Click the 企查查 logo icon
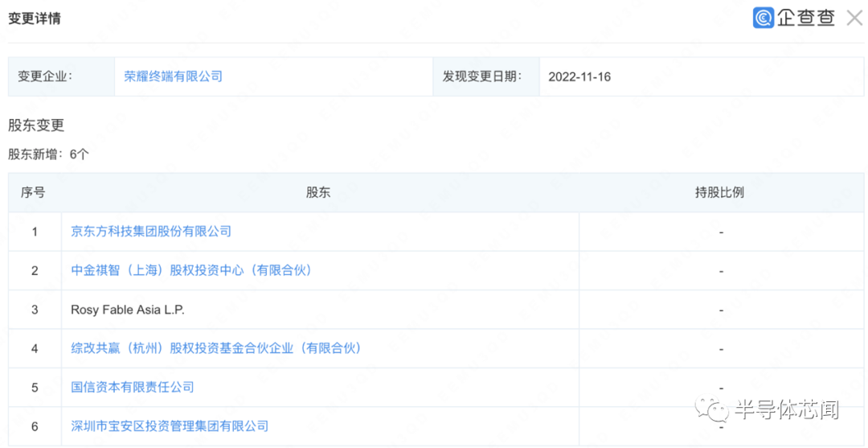 coord(763,18)
